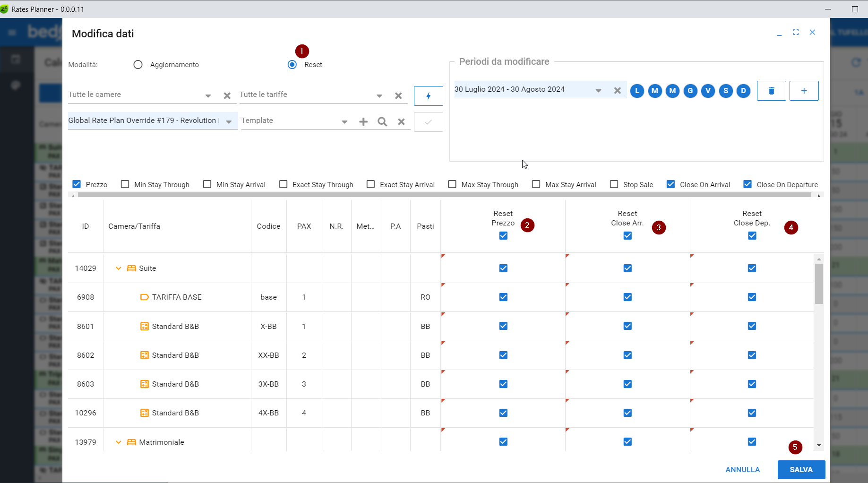
Task: Enable Max Stay Arrival
Action: tap(536, 184)
